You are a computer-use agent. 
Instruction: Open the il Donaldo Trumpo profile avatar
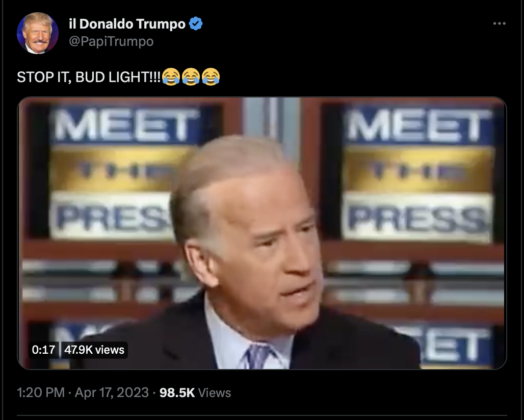coord(37,33)
